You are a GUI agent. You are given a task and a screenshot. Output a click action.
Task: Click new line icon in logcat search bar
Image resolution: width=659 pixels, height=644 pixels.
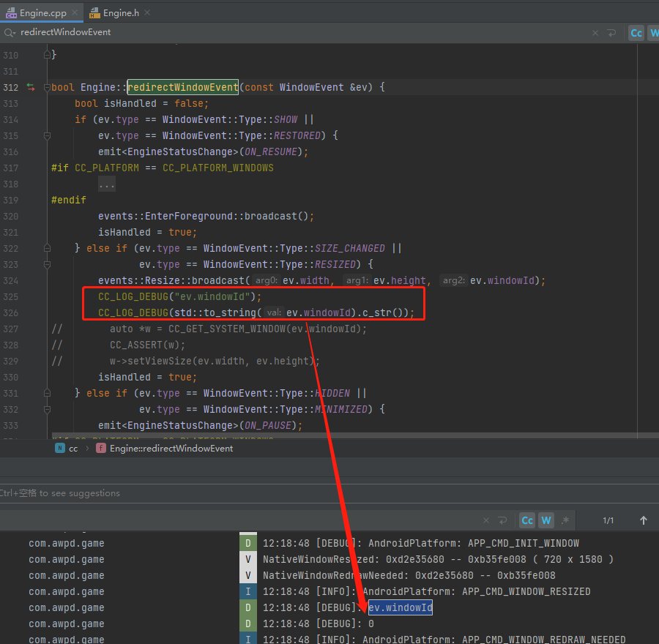(502, 520)
